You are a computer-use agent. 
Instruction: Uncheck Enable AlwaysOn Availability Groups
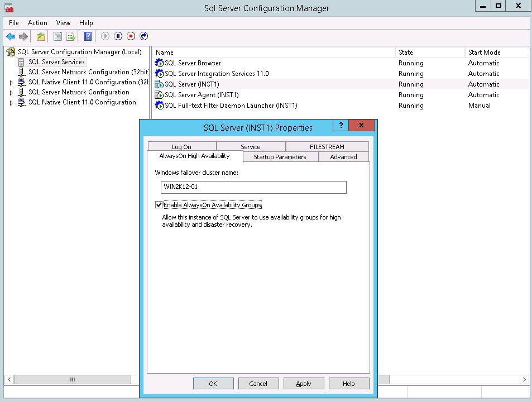[x=159, y=205]
